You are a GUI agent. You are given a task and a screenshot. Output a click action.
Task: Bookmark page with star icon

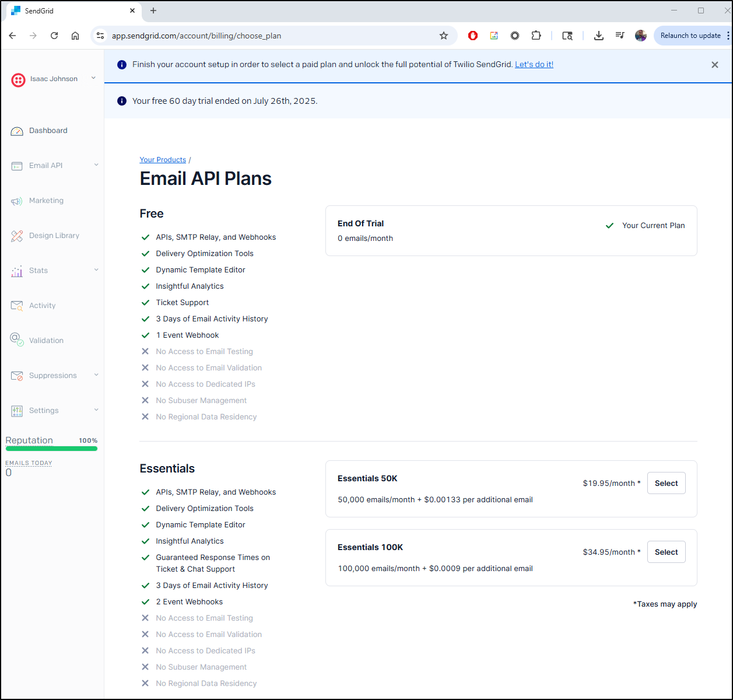(444, 36)
